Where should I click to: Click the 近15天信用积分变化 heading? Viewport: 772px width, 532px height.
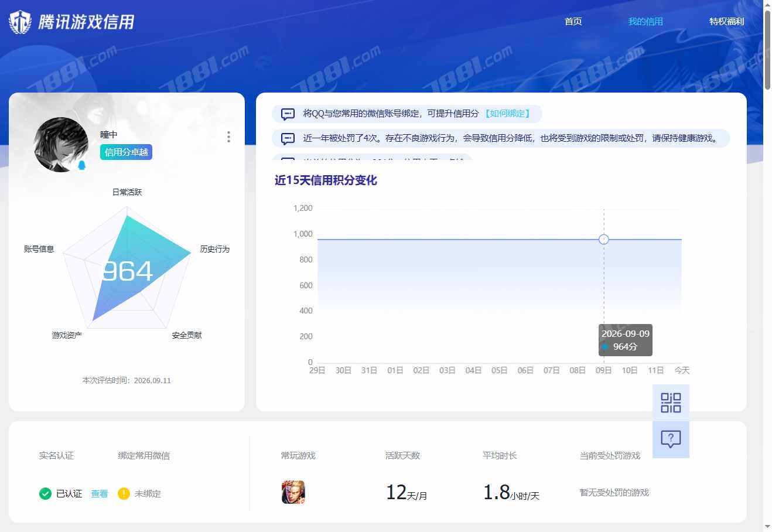326,180
